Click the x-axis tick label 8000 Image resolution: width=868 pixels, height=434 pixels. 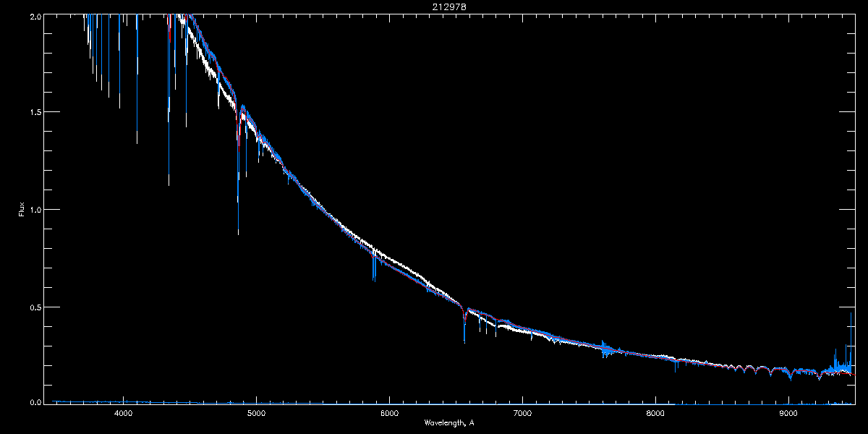click(655, 414)
